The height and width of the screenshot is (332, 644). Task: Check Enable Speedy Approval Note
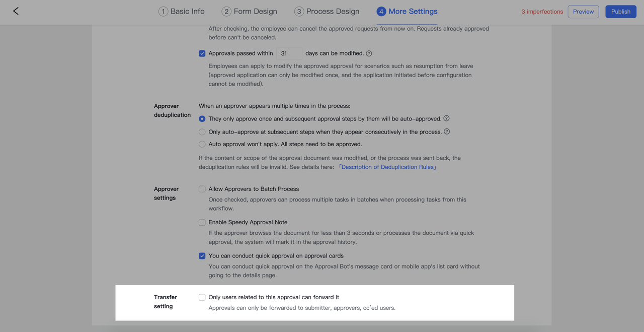202,222
